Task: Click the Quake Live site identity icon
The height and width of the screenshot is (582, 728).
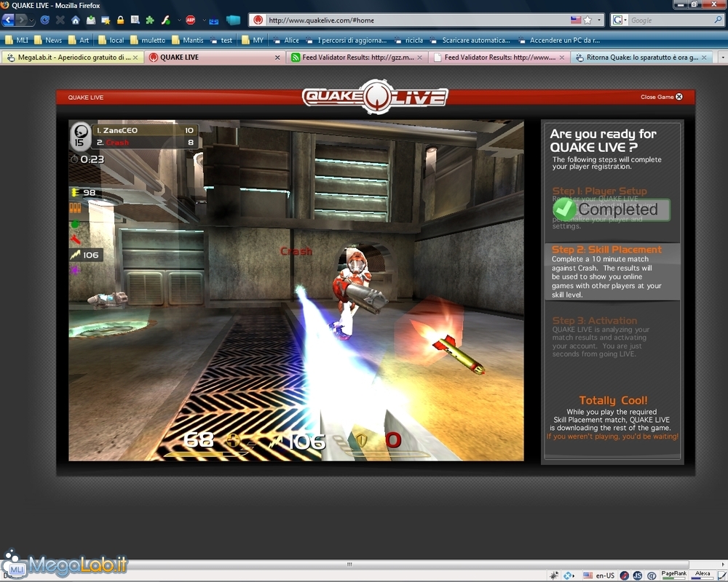Action: coord(258,20)
